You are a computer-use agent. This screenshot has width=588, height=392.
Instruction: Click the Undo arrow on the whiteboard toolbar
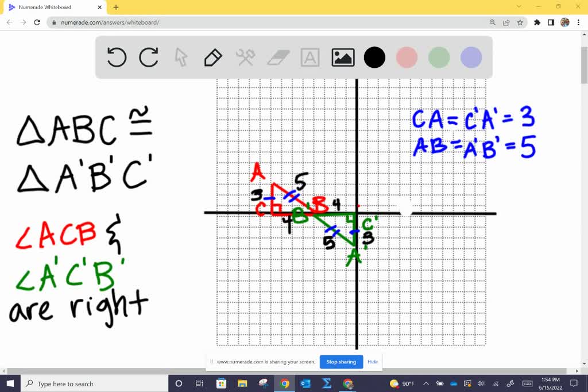coord(117,57)
